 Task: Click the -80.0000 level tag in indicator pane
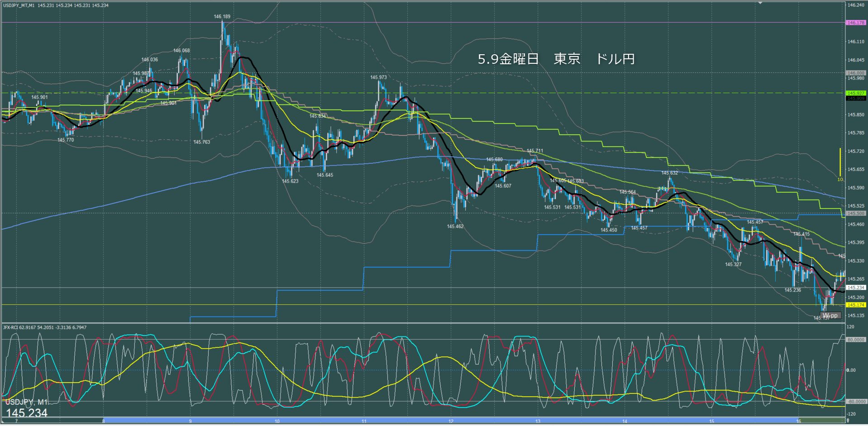coord(856,402)
